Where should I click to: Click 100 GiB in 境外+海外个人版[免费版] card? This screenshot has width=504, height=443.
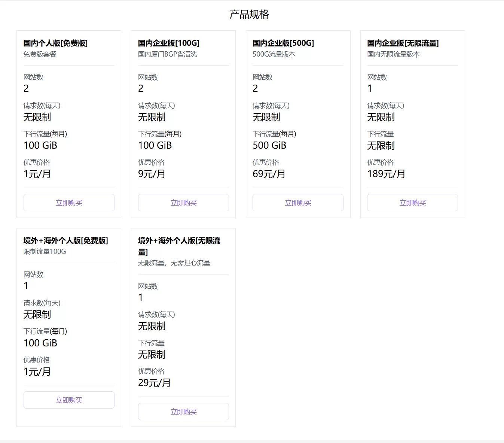coord(40,343)
